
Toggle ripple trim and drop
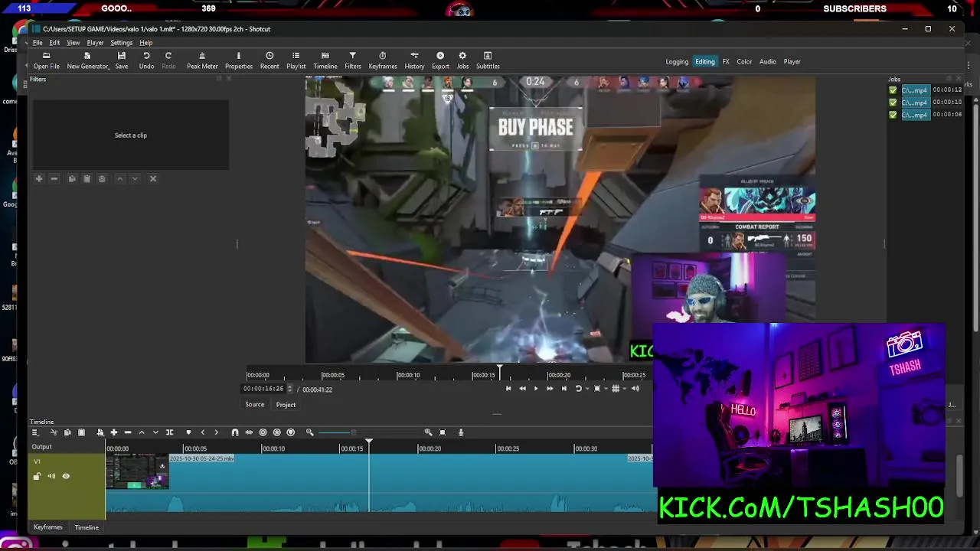click(263, 432)
